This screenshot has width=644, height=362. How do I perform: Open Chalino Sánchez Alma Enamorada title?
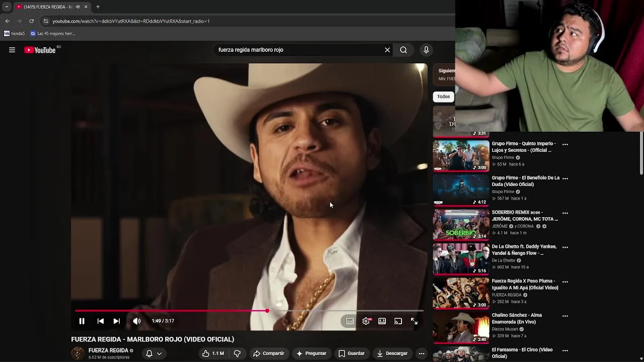[517, 319]
